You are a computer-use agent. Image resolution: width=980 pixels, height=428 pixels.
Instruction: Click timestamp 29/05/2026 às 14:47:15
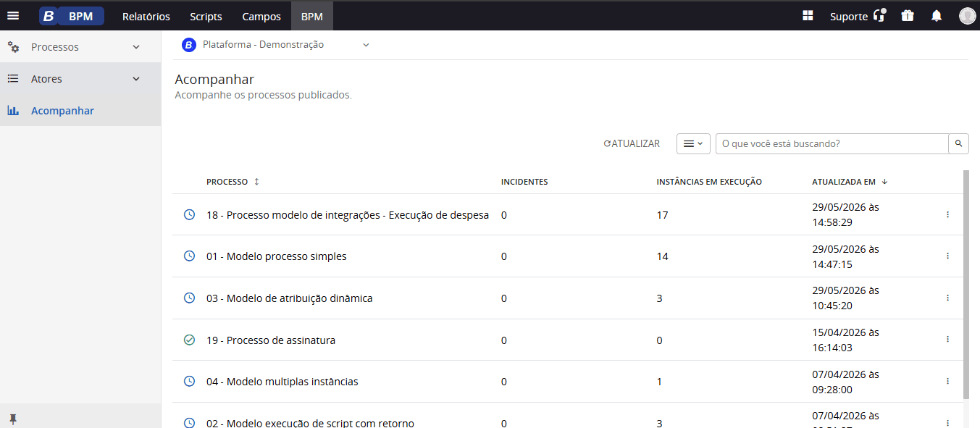[845, 256]
